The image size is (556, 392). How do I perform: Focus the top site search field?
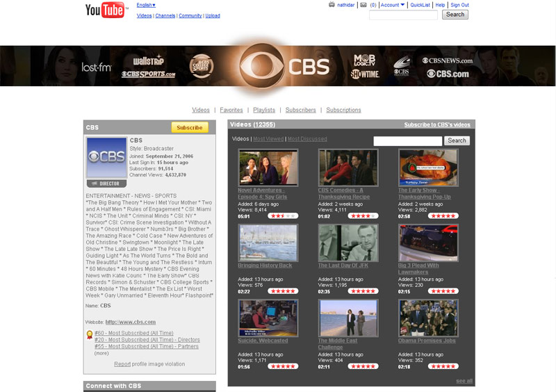click(x=404, y=15)
